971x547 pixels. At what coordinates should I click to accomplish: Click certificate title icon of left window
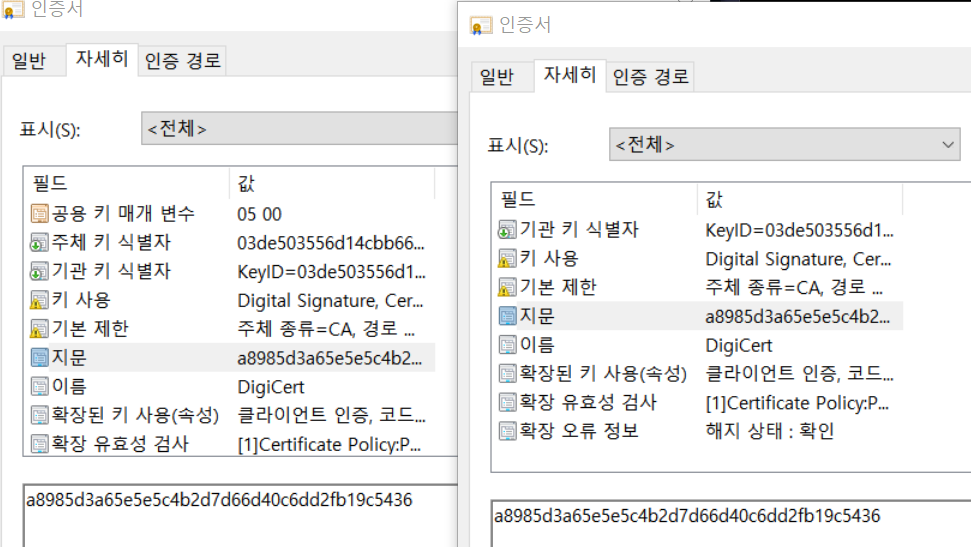coord(13,9)
